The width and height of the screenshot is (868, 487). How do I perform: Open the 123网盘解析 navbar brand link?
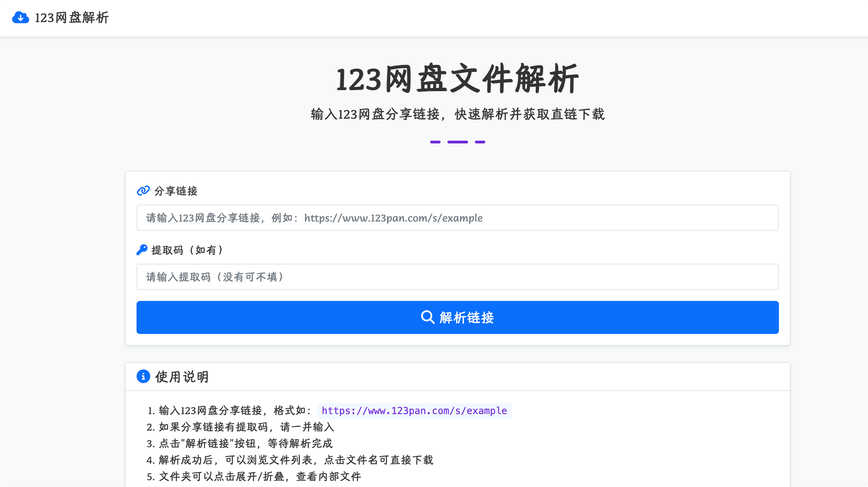(72, 18)
